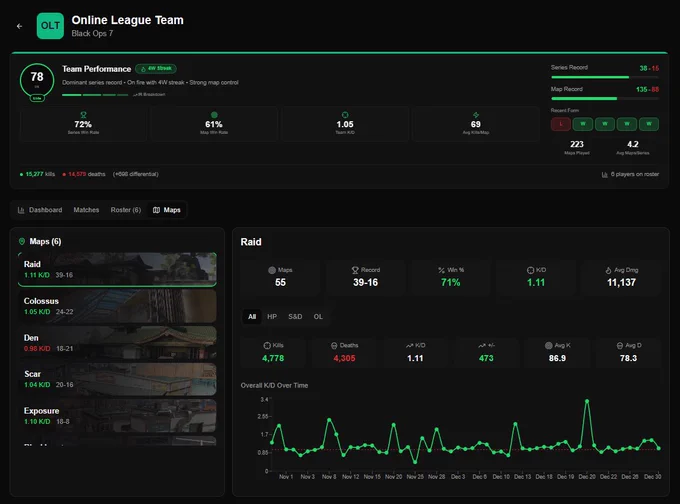The image size is (680, 504).
Task: Click the 4.2 Avg Maps/Series value
Action: (x=633, y=144)
